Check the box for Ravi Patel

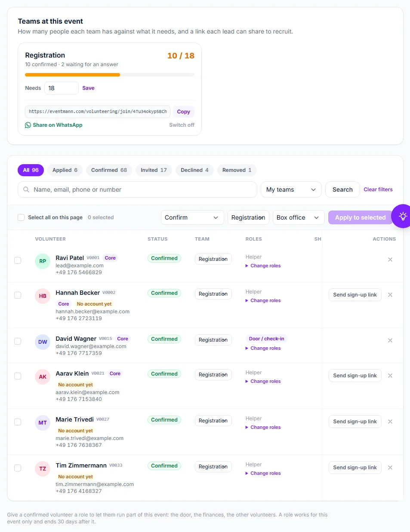click(18, 260)
